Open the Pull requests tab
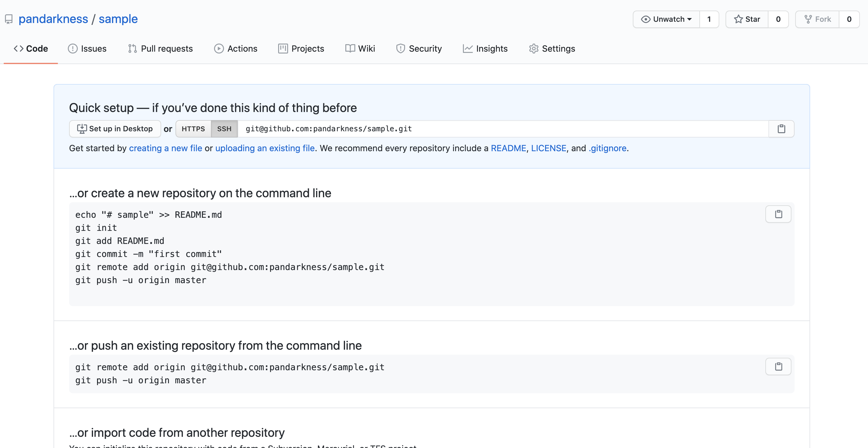 pyautogui.click(x=161, y=49)
